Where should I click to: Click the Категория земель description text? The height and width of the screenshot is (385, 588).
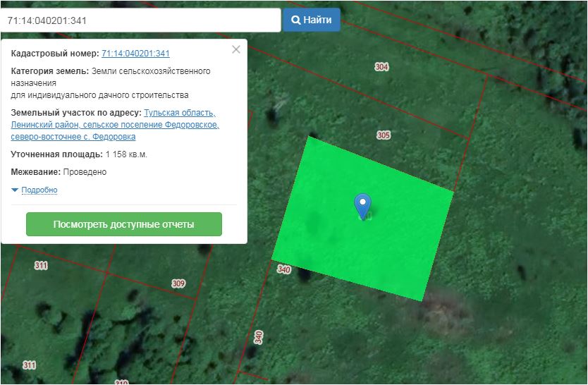click(111, 82)
